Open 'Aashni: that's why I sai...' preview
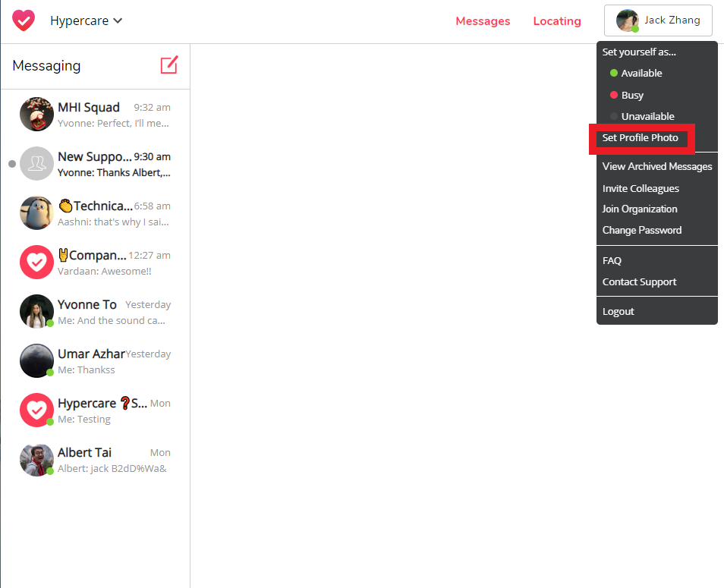Image resolution: width=724 pixels, height=588 pixels. click(x=113, y=222)
